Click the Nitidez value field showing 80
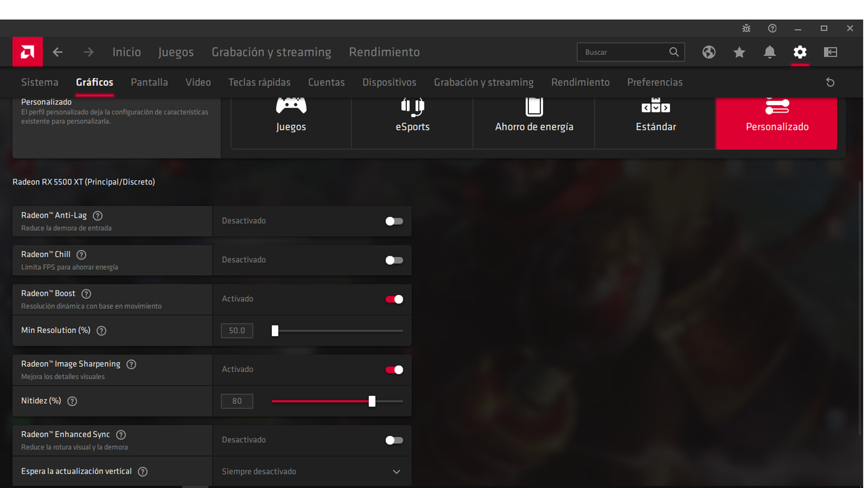 point(237,401)
